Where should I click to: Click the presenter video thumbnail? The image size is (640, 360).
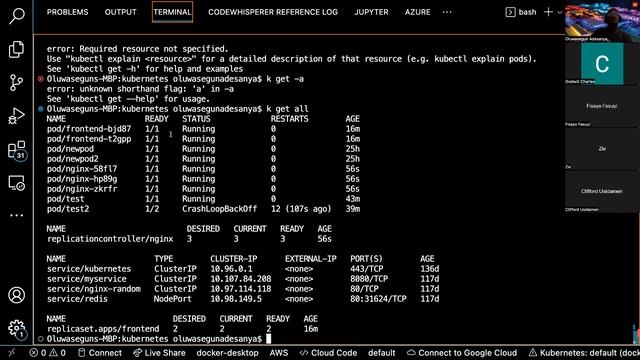tap(602, 20)
